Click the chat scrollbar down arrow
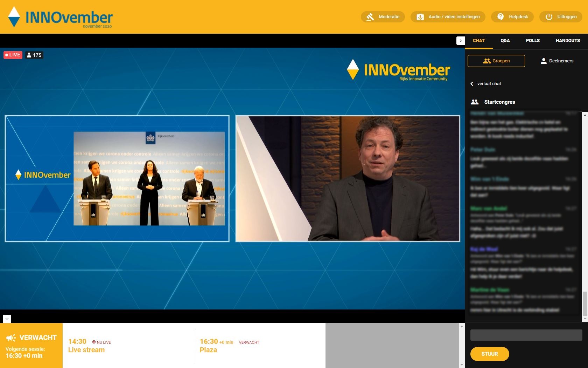This screenshot has width=588, height=368. click(585, 319)
